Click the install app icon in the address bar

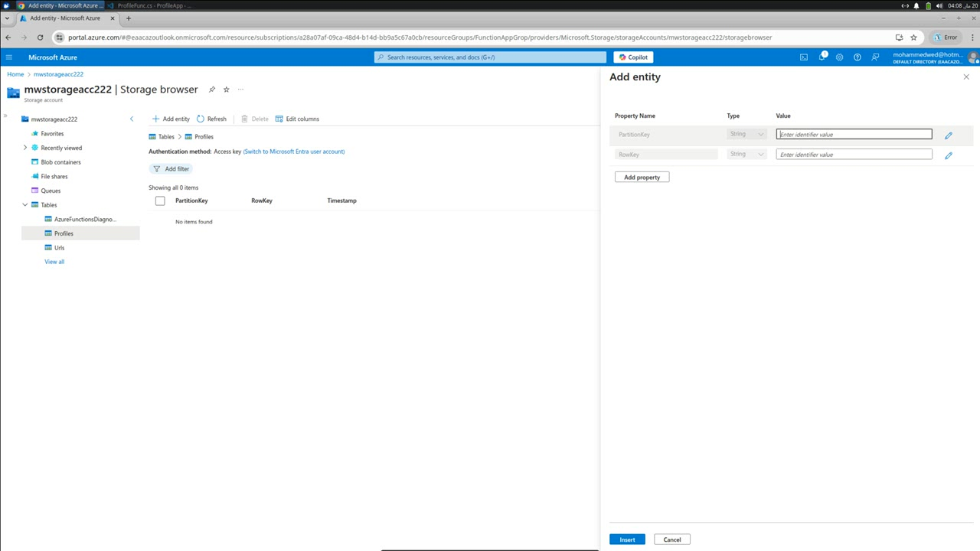tap(900, 37)
